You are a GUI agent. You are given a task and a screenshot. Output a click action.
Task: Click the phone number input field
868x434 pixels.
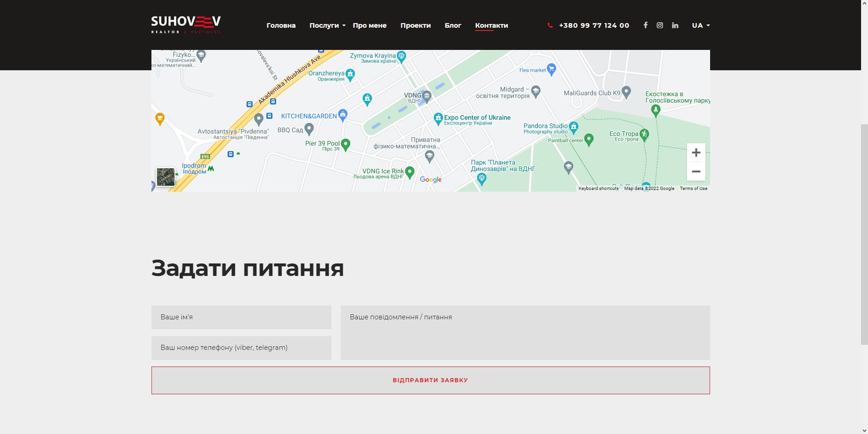[241, 348]
